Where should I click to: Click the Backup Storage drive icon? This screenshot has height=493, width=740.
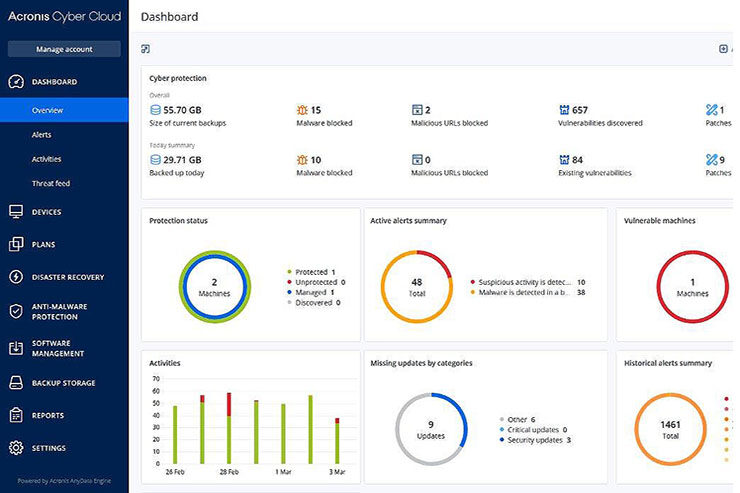point(16,383)
